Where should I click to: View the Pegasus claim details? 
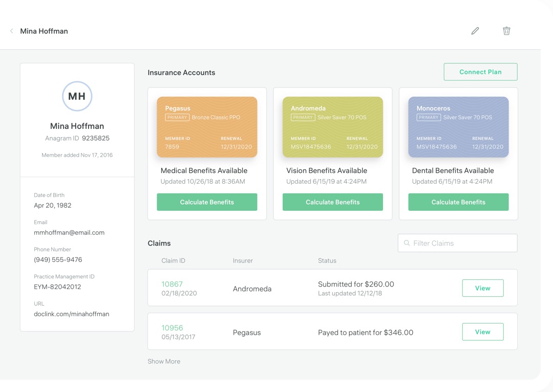pyautogui.click(x=482, y=332)
